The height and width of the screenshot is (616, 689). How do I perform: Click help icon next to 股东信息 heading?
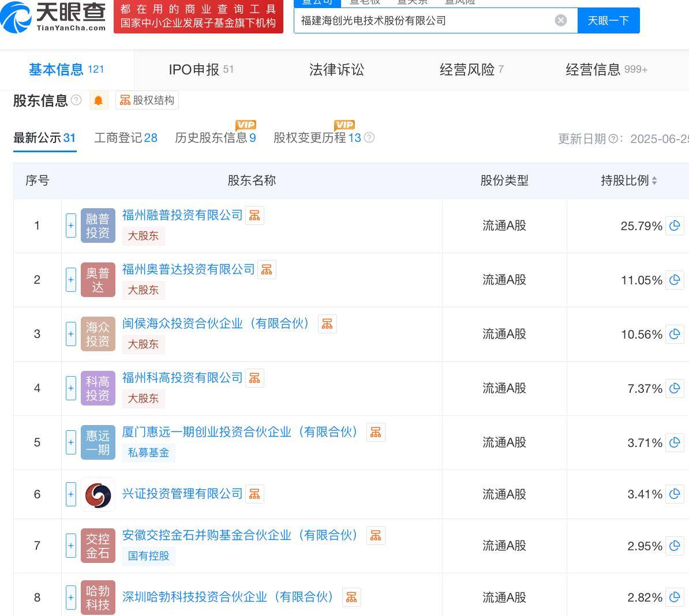(76, 100)
